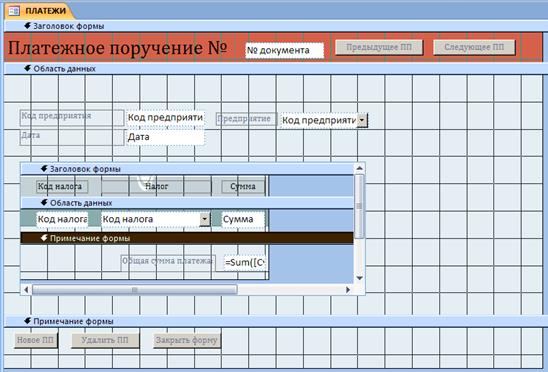The height and width of the screenshot is (372, 548).
Task: Select the narrow Код налога text box
Action: point(62,219)
